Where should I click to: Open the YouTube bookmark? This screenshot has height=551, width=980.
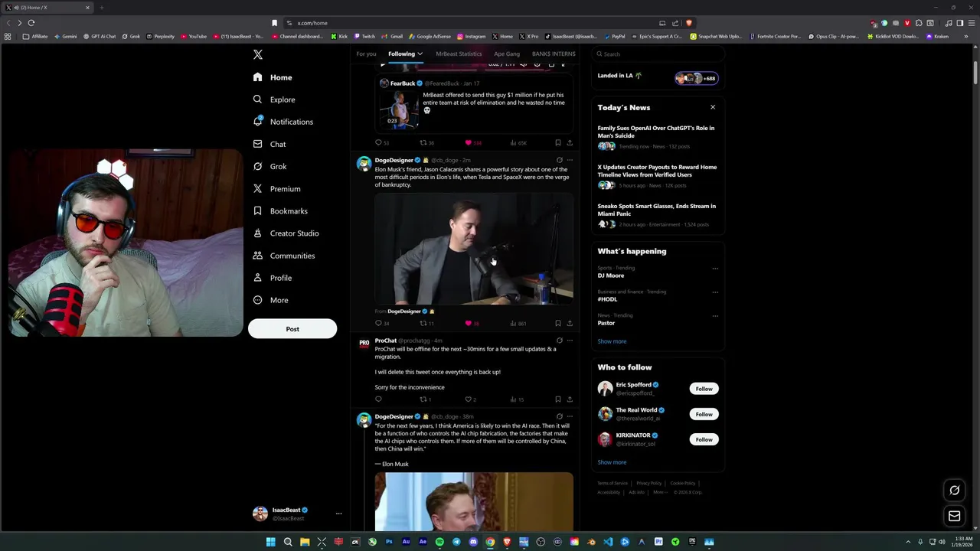pos(194,36)
